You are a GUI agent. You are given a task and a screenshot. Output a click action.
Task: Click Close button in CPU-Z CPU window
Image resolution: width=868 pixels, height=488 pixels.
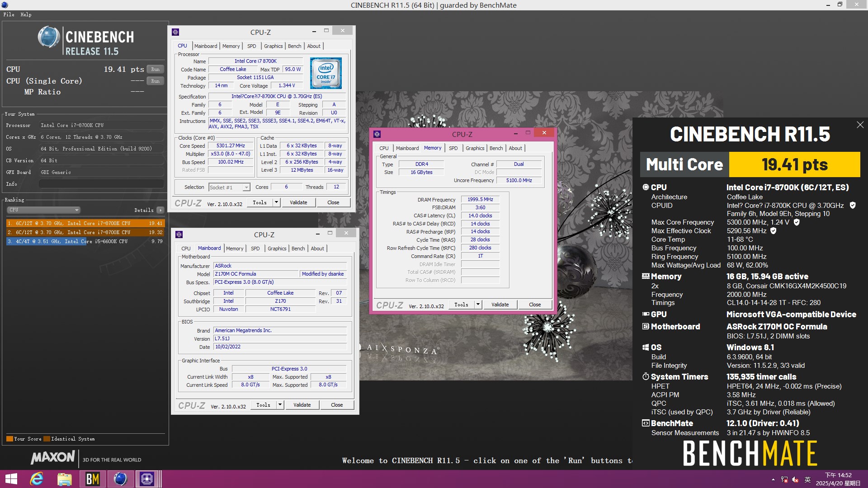(333, 202)
